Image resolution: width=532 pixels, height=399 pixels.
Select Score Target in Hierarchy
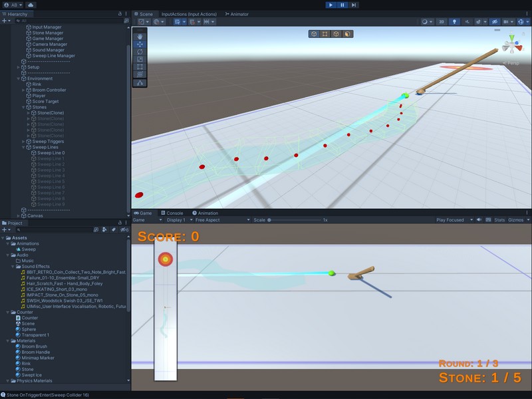click(45, 102)
